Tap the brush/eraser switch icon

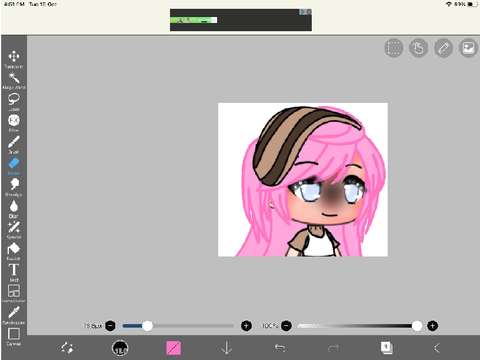[x=67, y=348]
